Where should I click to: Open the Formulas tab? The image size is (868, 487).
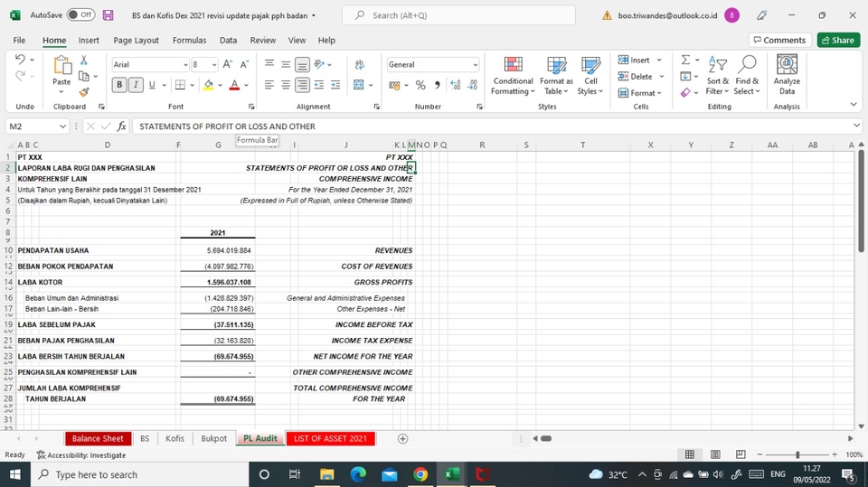click(189, 40)
